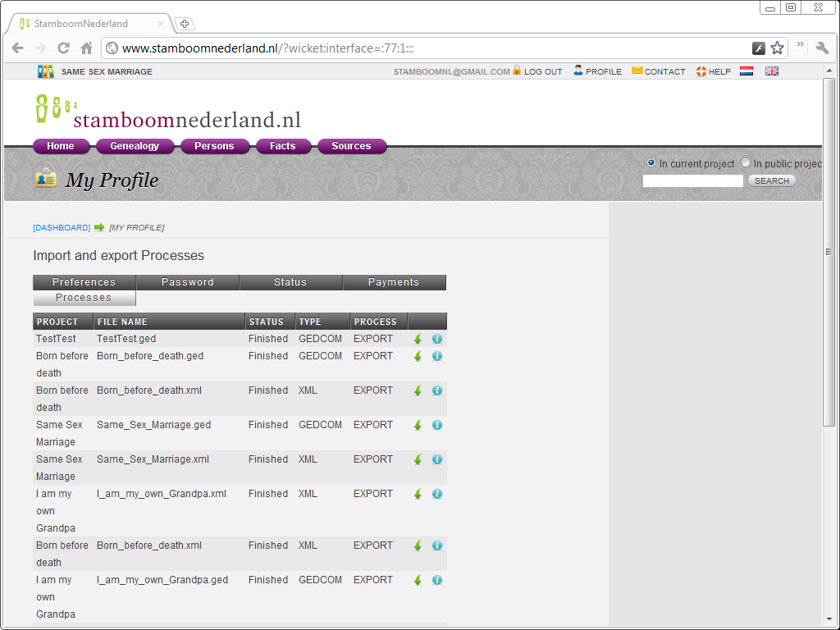Download the TestTest.ged export file
Screen dimensions: 840x630
(x=418, y=338)
